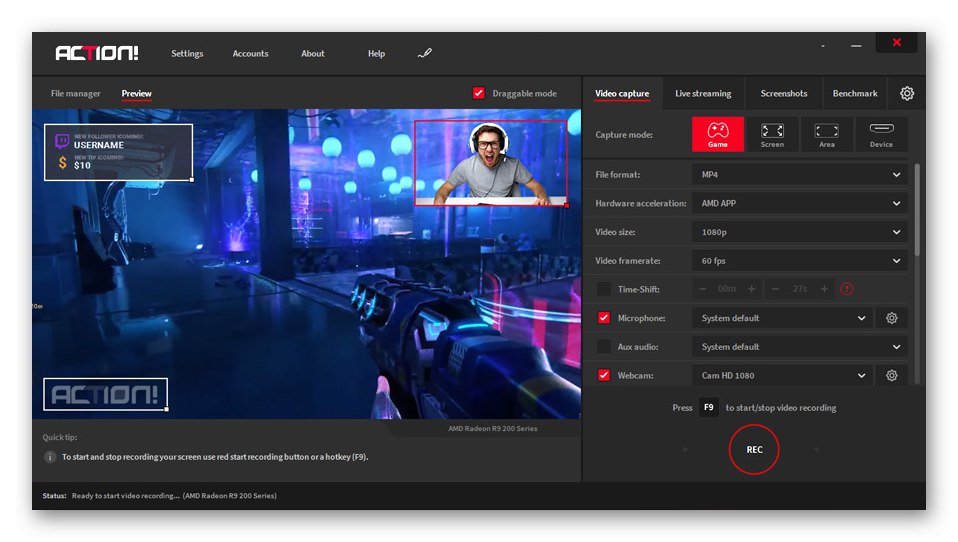This screenshot has width=958, height=542.
Task: Click the AMD Radeon R9 200 Series label
Action: (x=492, y=428)
